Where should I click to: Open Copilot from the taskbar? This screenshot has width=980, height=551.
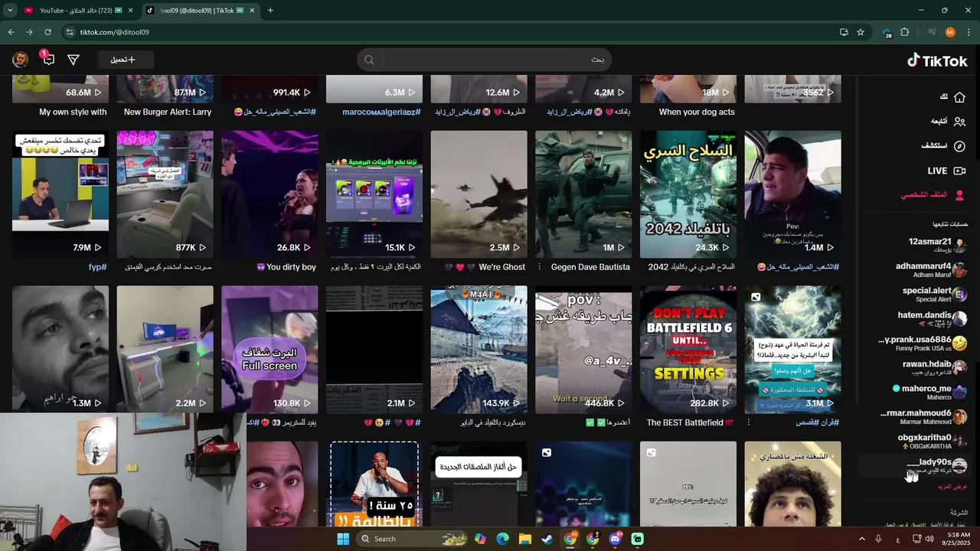pos(480,539)
